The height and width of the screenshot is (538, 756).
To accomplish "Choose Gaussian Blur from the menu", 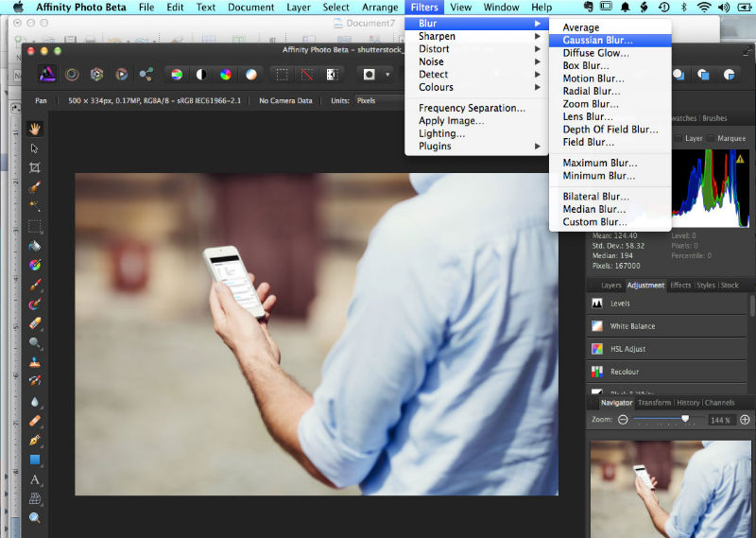I will click(597, 41).
